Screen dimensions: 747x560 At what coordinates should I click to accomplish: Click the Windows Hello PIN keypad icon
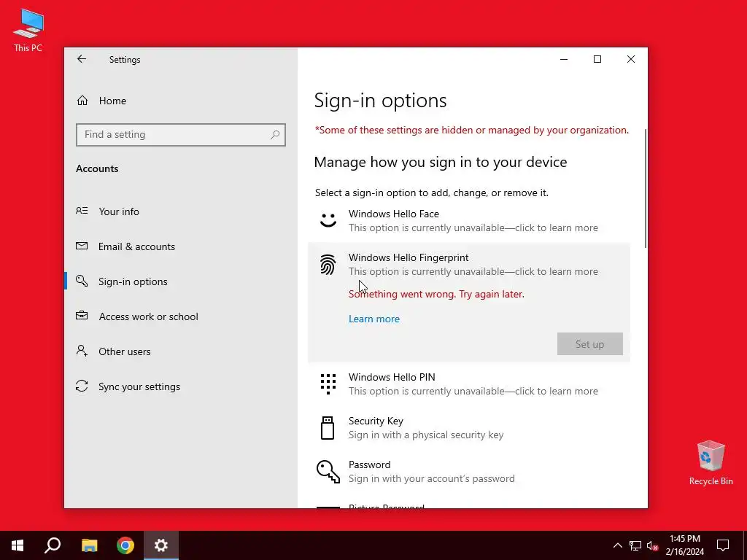pyautogui.click(x=328, y=384)
